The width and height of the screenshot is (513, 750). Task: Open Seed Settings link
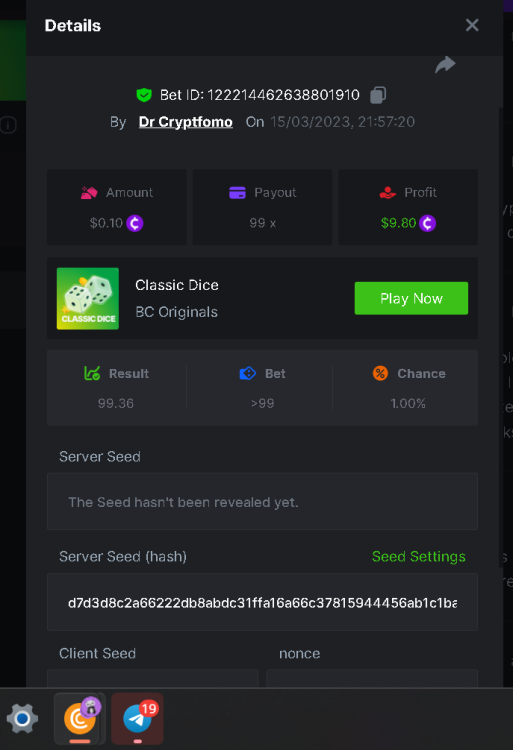[x=418, y=556]
